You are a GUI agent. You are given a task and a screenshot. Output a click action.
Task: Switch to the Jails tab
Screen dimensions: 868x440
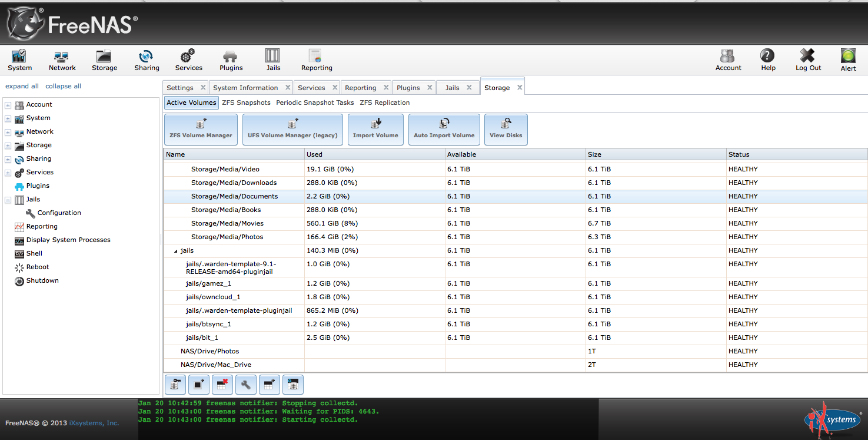tap(452, 88)
